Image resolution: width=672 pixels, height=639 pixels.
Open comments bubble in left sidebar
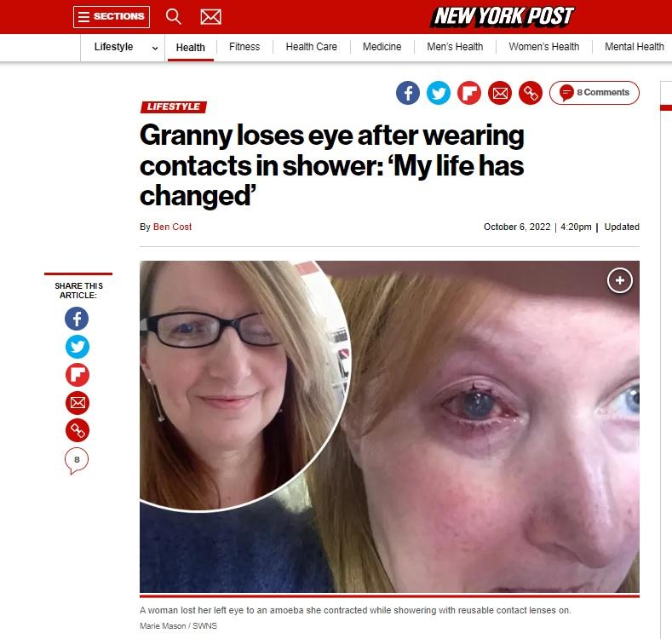77,461
